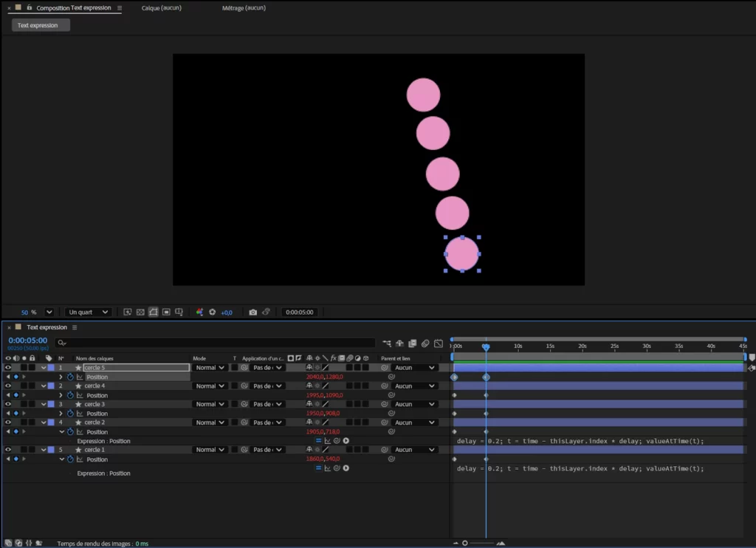Viewport: 756px width, 548px height.
Task: Toggle the transparency grid icon
Action: coord(140,312)
